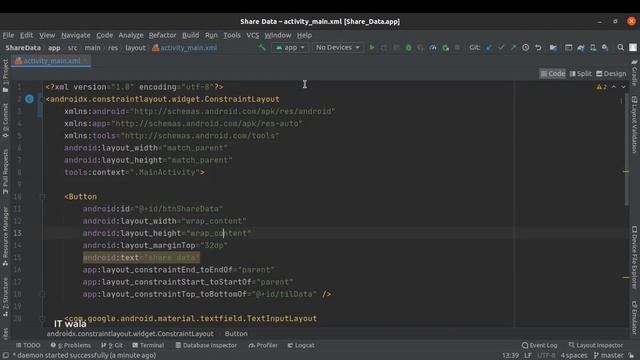Click the Git update project arrow
640x360 pixels.
click(489, 48)
